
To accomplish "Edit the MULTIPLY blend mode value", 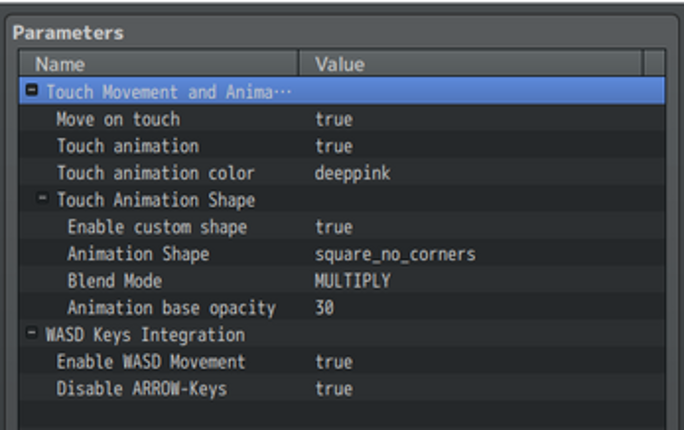I will point(352,280).
